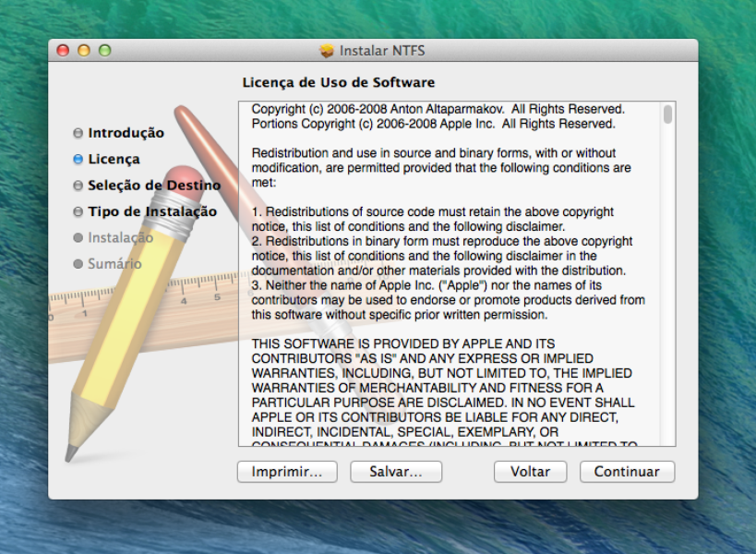The image size is (756, 554).
Task: Minimize the installer with the yellow button
Action: [84, 50]
